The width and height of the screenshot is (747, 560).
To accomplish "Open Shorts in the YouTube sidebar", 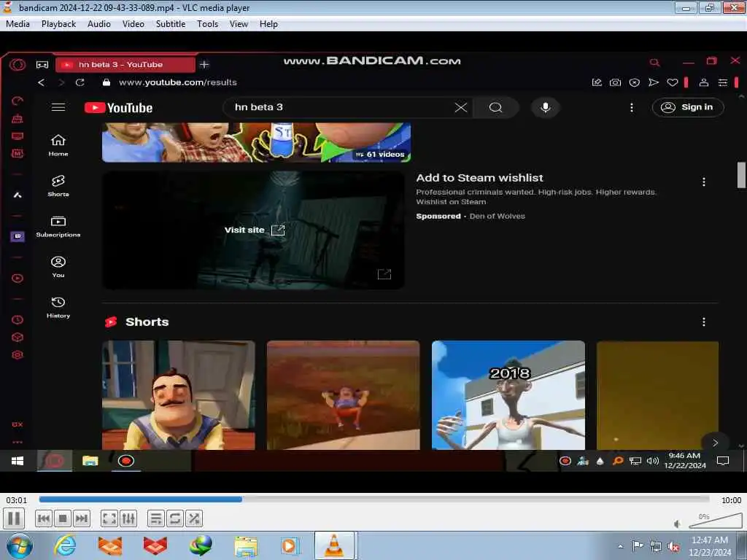I will pos(58,186).
